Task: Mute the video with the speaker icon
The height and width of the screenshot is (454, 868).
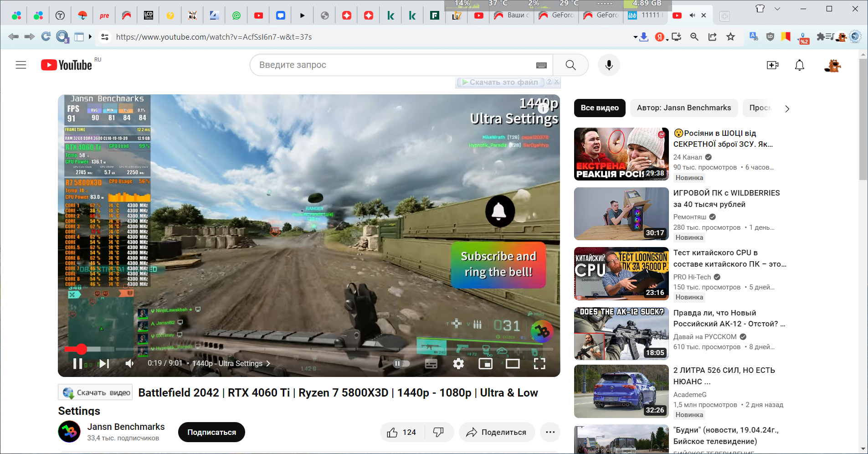Action: pos(130,363)
